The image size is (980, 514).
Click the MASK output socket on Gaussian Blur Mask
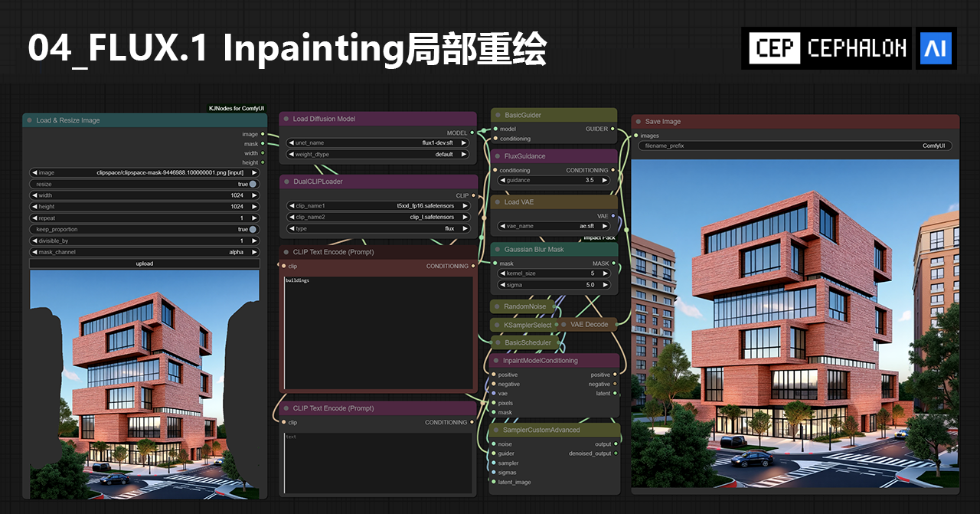612,264
